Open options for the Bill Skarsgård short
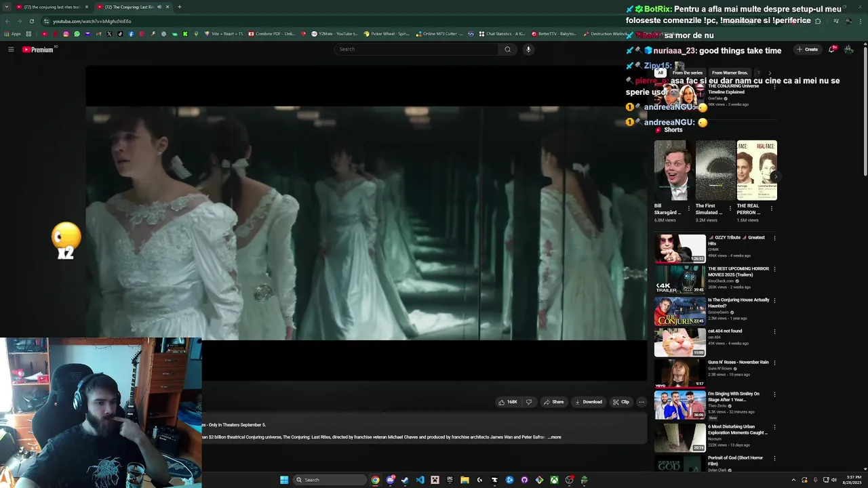 coord(689,208)
